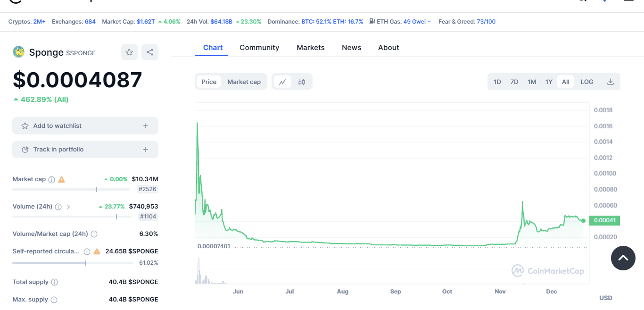644x310 pixels.
Task: Switch to candlestick chart icon
Action: (x=302, y=82)
